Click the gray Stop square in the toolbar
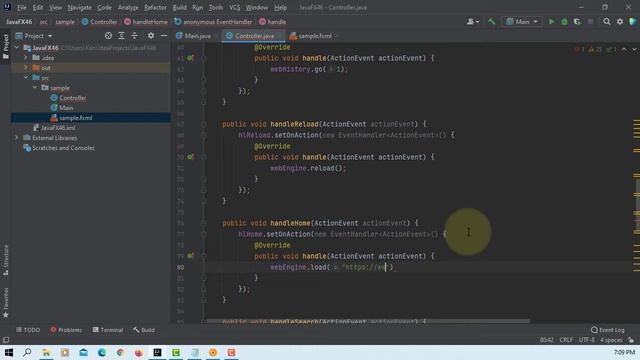This screenshot has width=640, height=360. click(590, 22)
